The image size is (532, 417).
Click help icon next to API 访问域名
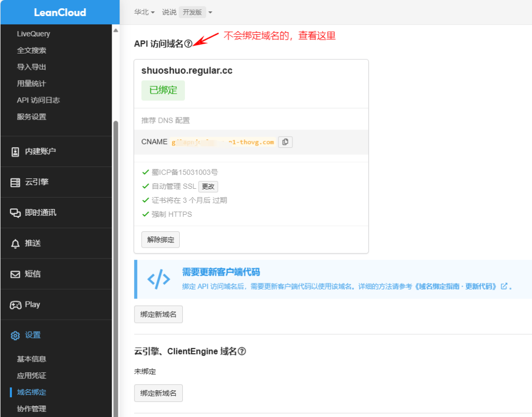(x=188, y=44)
